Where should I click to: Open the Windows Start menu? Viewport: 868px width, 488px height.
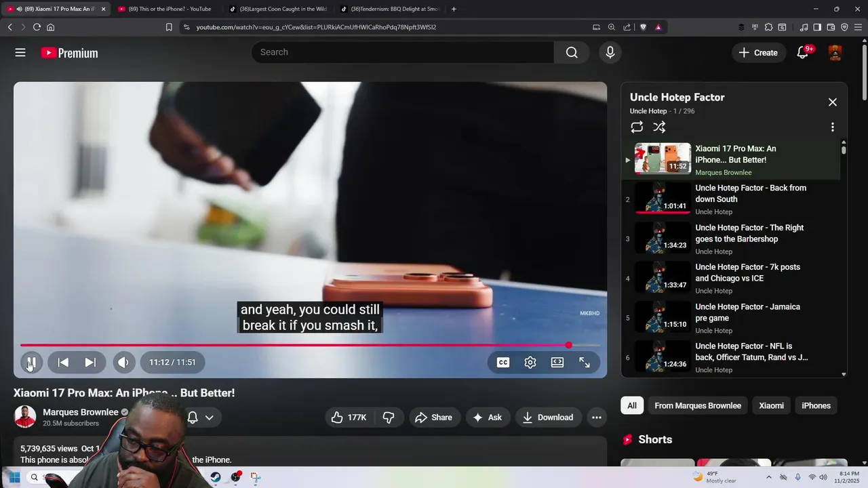pos(14,477)
